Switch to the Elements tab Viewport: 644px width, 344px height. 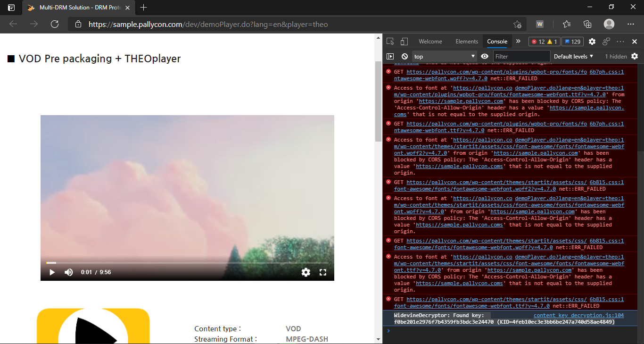[x=467, y=42]
